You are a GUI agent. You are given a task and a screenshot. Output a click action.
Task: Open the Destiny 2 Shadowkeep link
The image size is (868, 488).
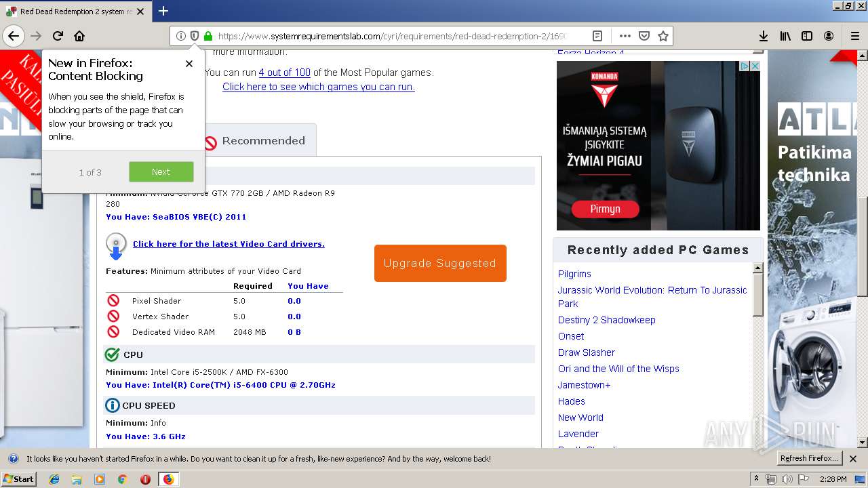607,320
